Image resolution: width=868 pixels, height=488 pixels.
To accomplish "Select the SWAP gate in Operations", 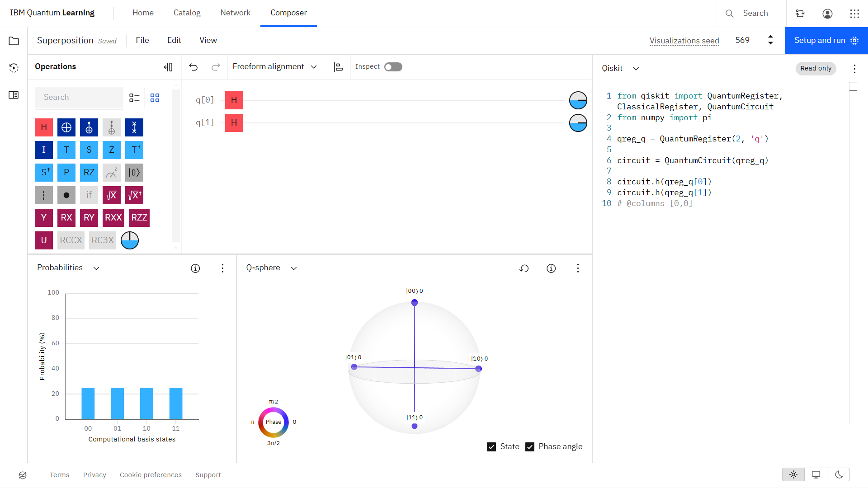I will [134, 127].
